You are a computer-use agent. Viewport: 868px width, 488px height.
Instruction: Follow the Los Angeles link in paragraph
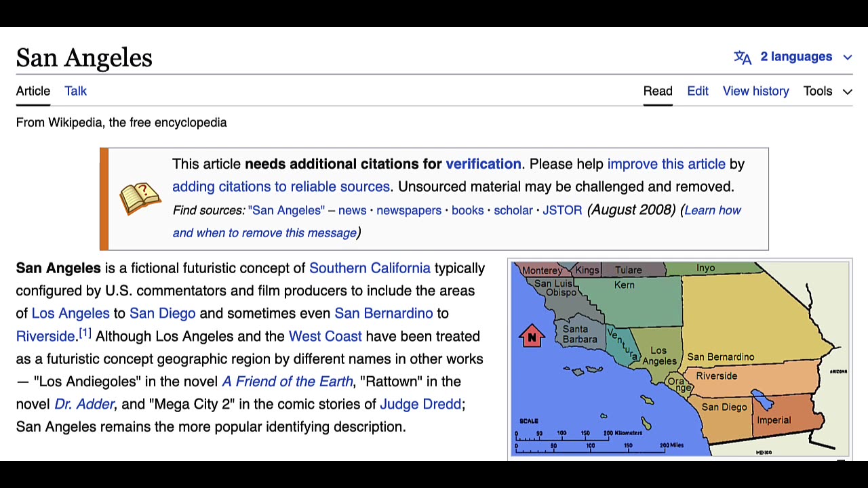(x=71, y=313)
